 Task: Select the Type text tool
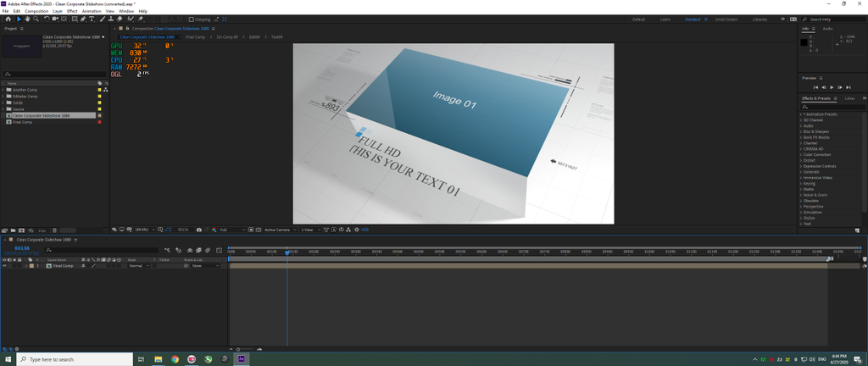coord(92,19)
